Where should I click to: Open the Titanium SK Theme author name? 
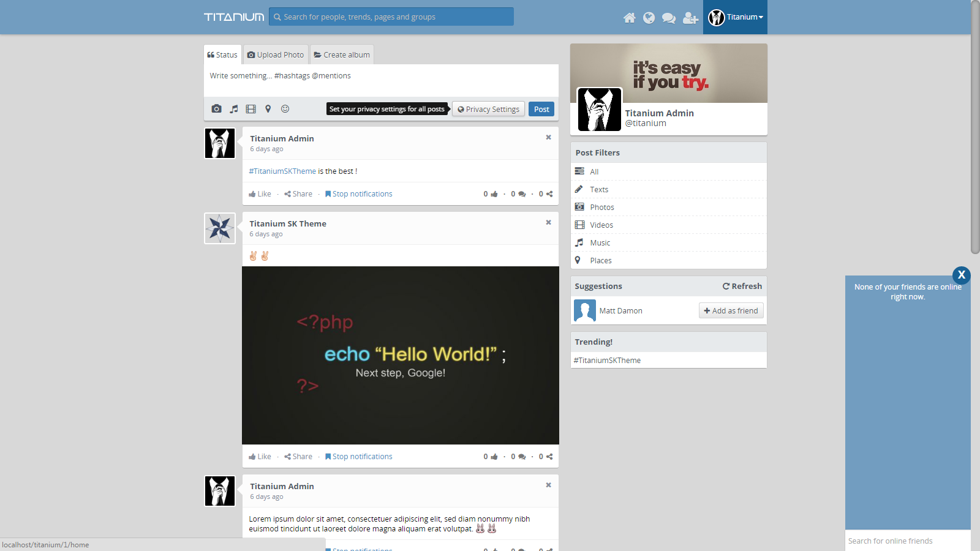[288, 224]
